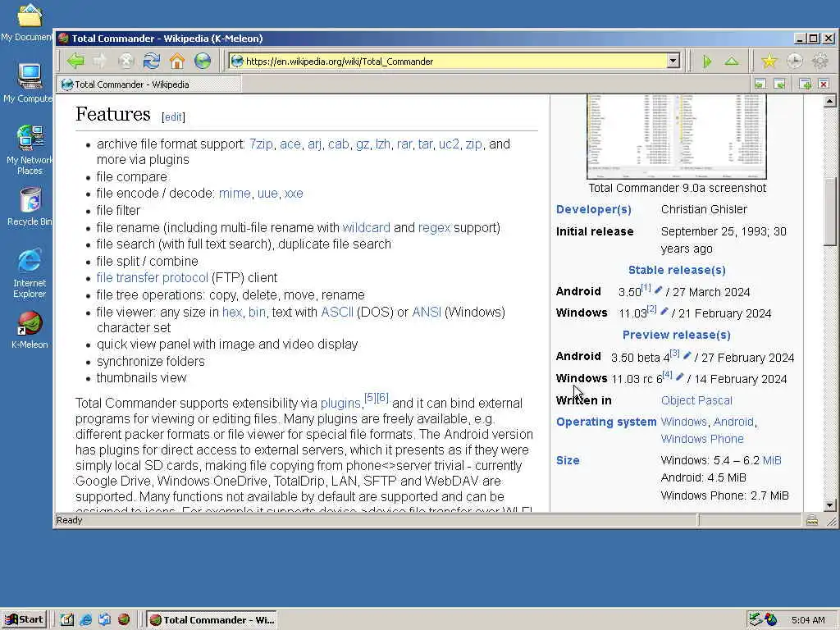Click the stop loading button
Viewport: 840px width, 630px height.
coord(126,61)
